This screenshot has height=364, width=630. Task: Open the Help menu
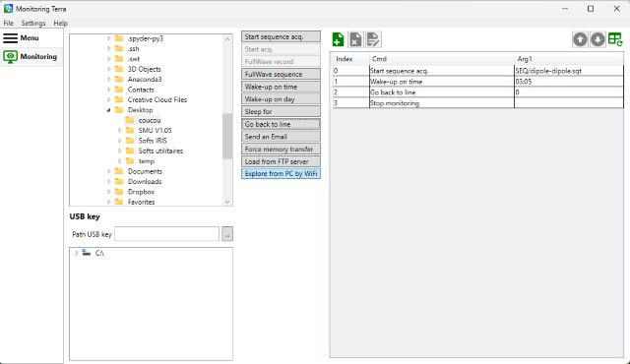[x=61, y=24]
